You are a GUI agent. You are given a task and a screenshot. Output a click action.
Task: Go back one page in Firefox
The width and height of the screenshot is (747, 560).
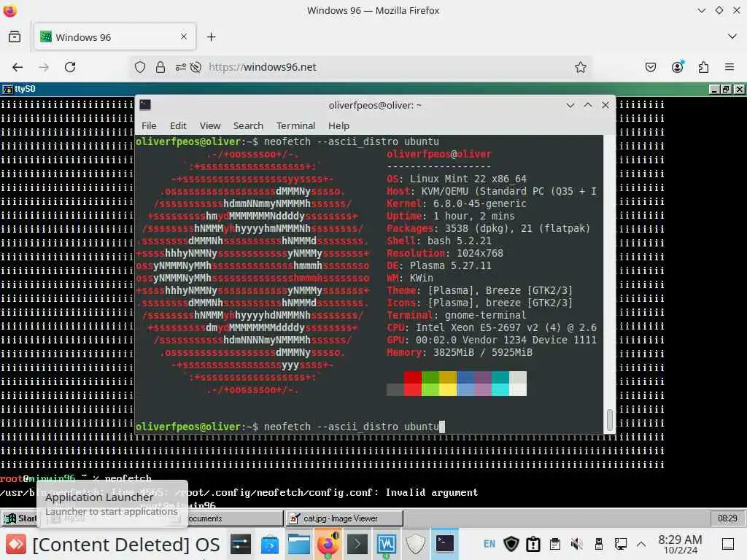pyautogui.click(x=18, y=67)
